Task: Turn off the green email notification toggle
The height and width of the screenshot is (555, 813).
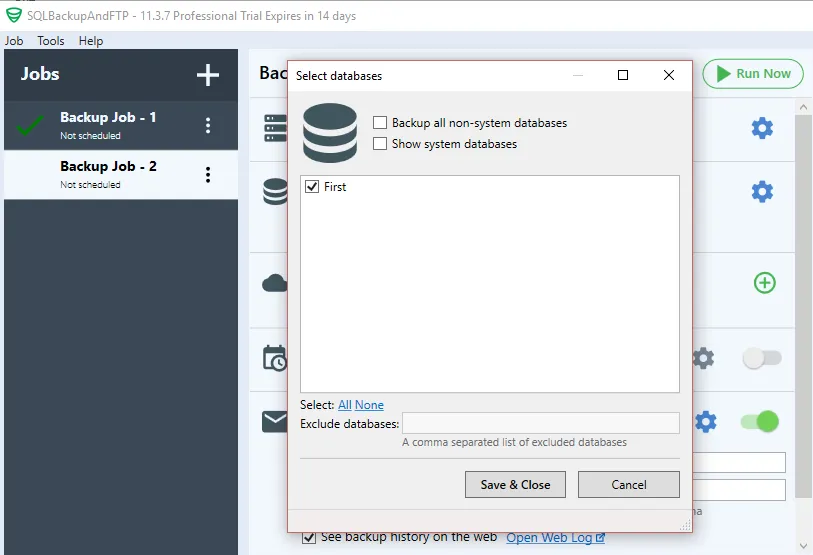Action: coord(760,421)
